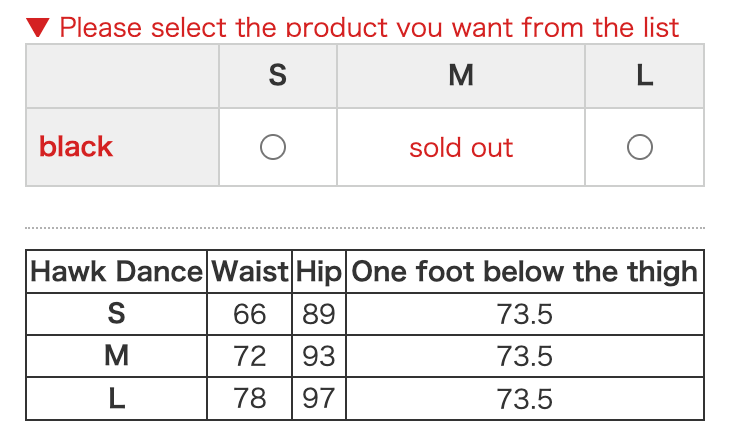Click the 'Hip' column header

pyautogui.click(x=319, y=272)
